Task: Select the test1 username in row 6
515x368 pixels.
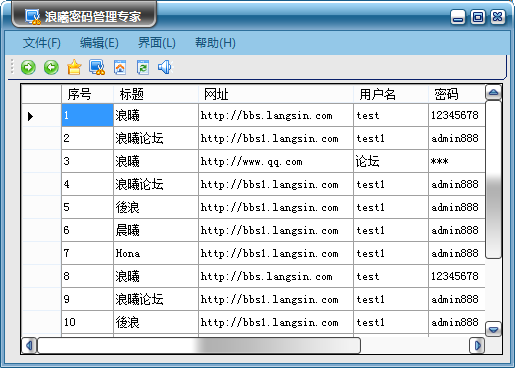Action: coord(391,230)
